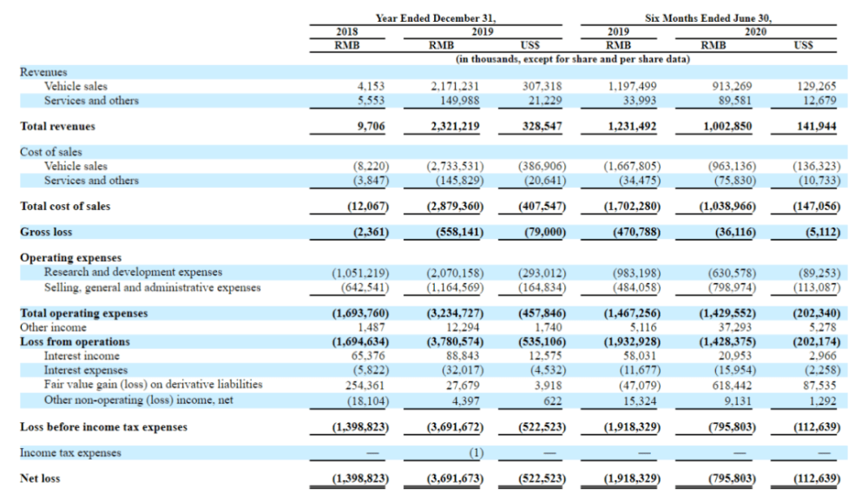Click the "Operating expenses" heading

71,258
